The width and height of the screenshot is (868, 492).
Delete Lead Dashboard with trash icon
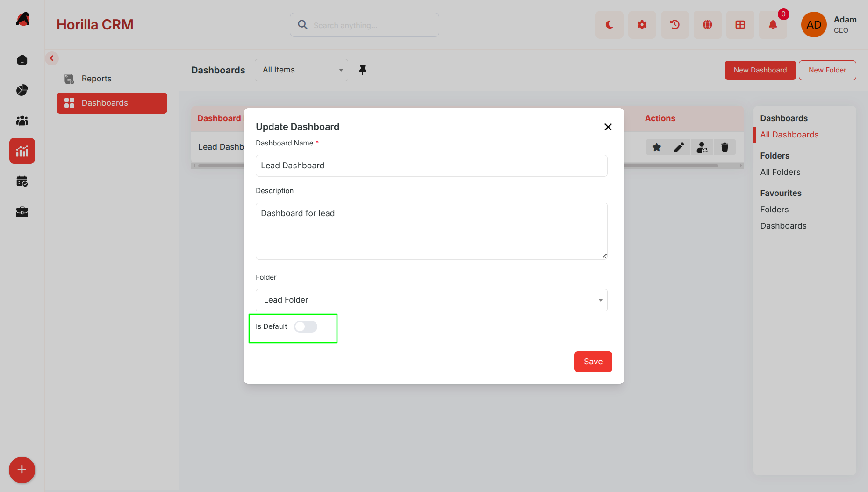725,147
